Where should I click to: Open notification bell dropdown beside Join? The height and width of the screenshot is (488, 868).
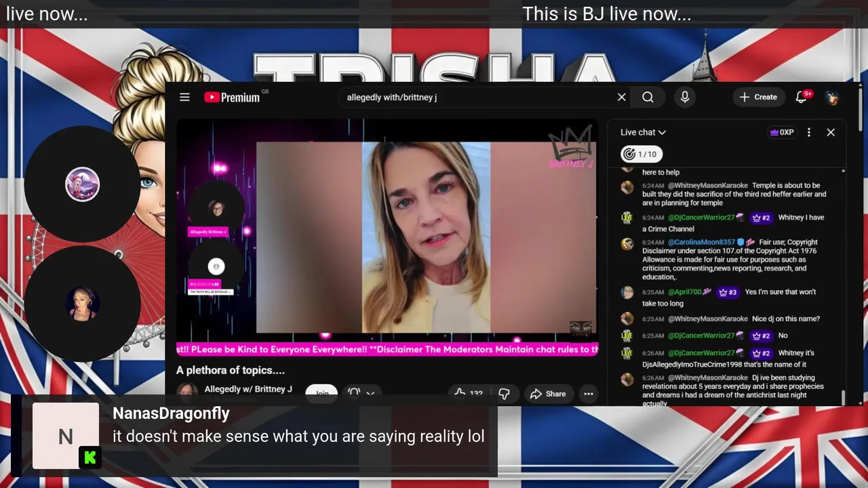[x=361, y=393]
